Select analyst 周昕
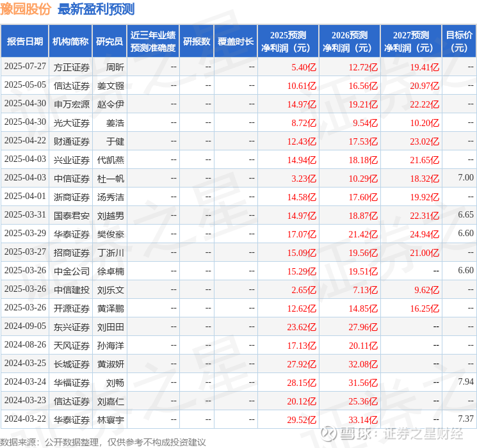The height and width of the screenshot is (448, 477). point(115,67)
